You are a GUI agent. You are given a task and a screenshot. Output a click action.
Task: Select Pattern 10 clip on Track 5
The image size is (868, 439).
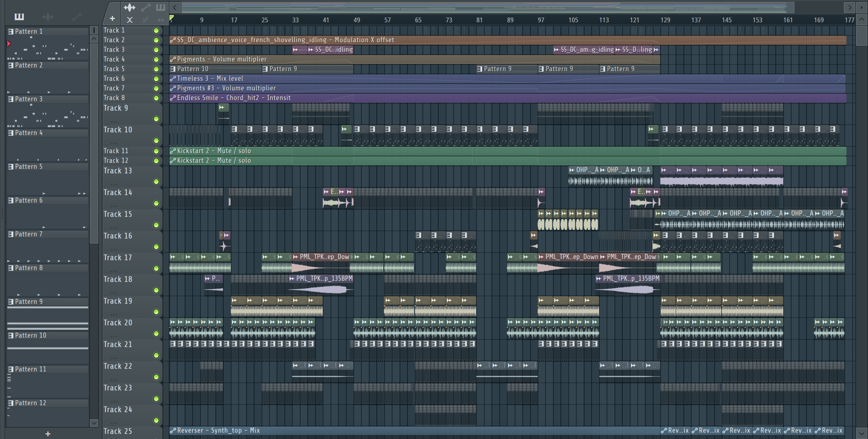[x=216, y=69]
